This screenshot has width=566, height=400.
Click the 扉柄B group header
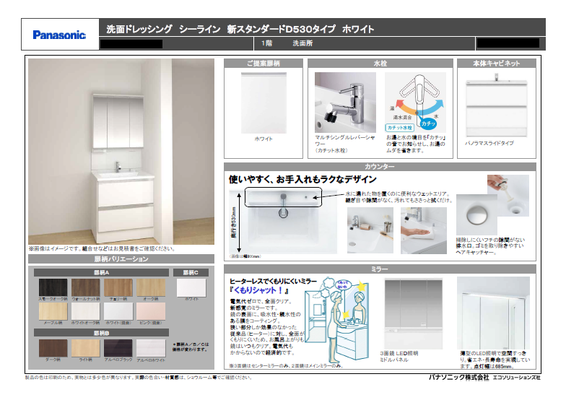tap(101, 333)
